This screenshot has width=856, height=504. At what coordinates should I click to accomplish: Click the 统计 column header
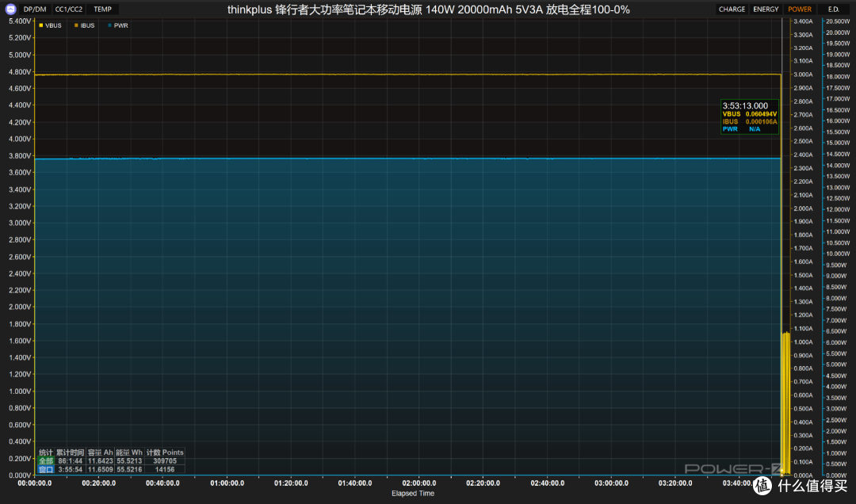pyautogui.click(x=46, y=452)
